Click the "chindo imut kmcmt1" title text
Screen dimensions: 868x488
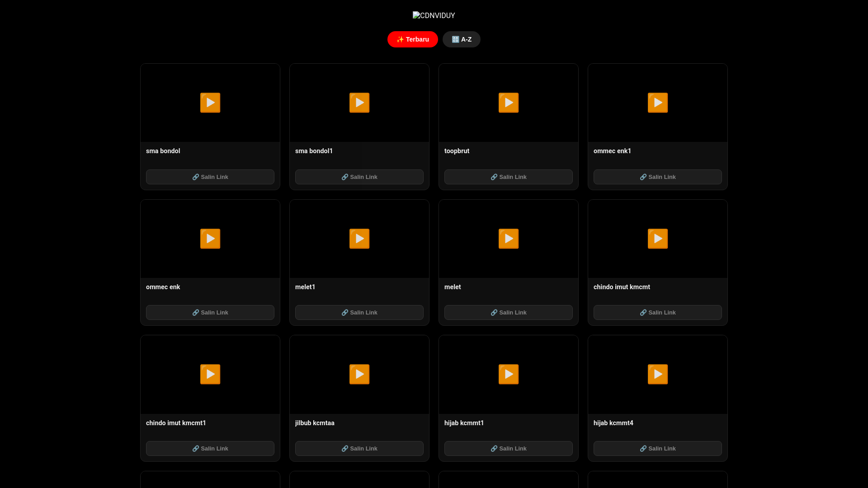click(176, 423)
